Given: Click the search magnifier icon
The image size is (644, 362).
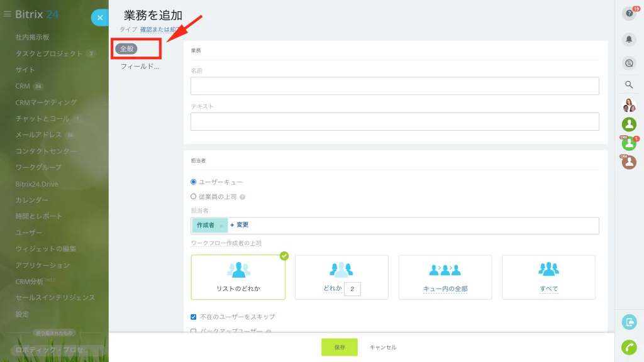Looking at the screenshot, I should pos(629,85).
